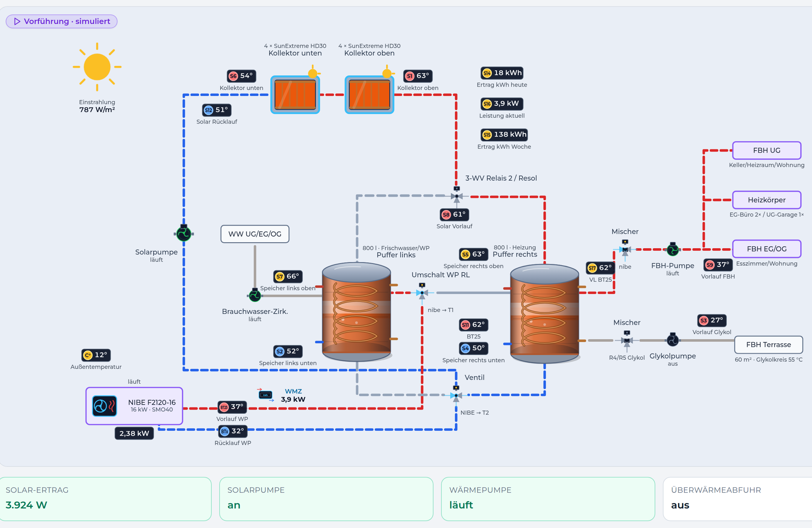Click the S16 3,9 kW badge
This screenshot has height=528, width=812.
(502, 104)
